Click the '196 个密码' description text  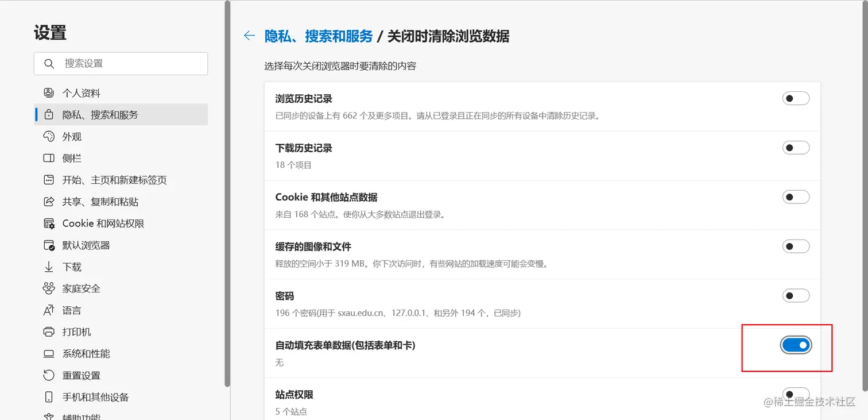coord(398,313)
